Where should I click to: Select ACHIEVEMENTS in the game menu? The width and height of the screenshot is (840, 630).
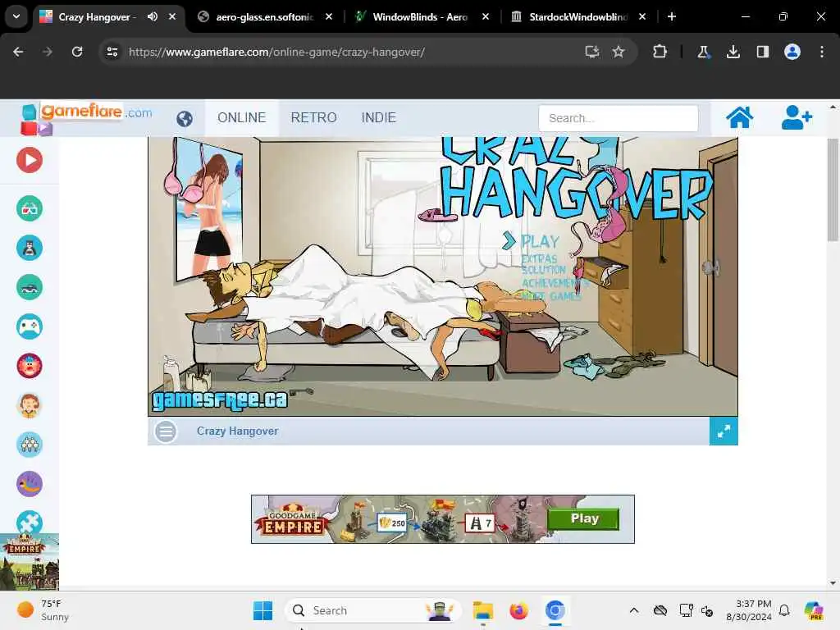[x=555, y=283]
